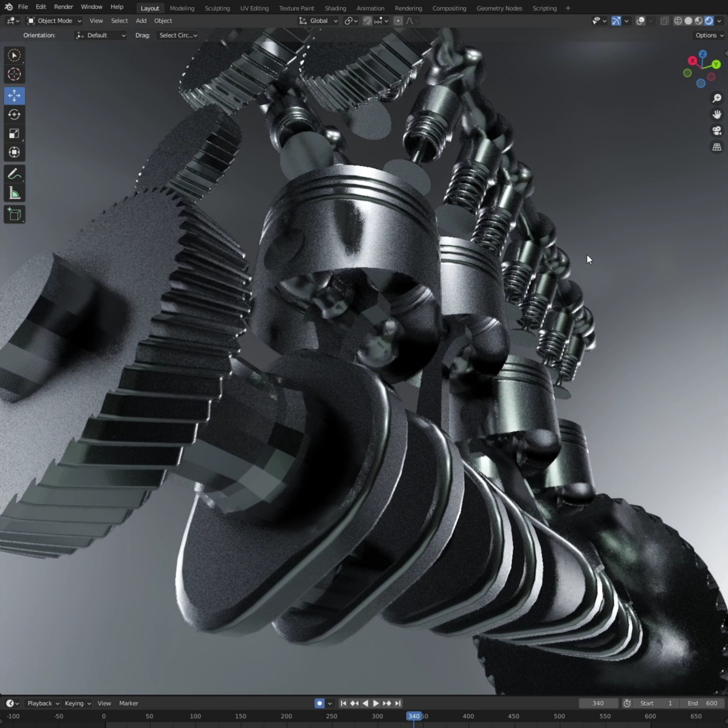Open the Render menu
This screenshot has height=728, width=728.
[64, 7]
